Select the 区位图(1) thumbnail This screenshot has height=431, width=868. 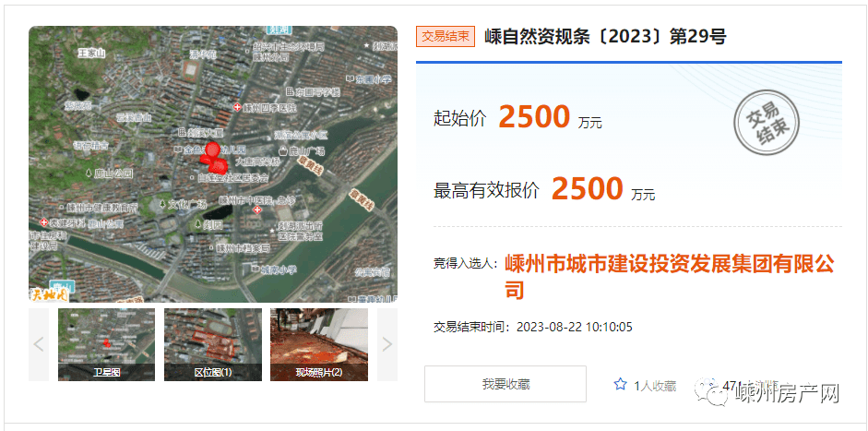[212, 344]
